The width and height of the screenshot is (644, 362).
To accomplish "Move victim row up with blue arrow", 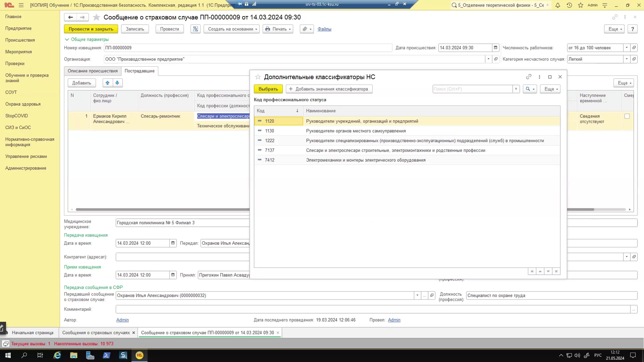I will (108, 83).
